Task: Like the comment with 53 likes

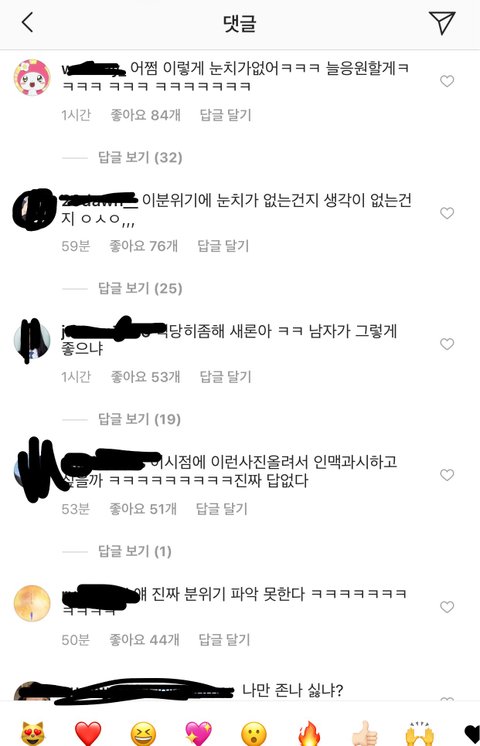Action: click(447, 344)
